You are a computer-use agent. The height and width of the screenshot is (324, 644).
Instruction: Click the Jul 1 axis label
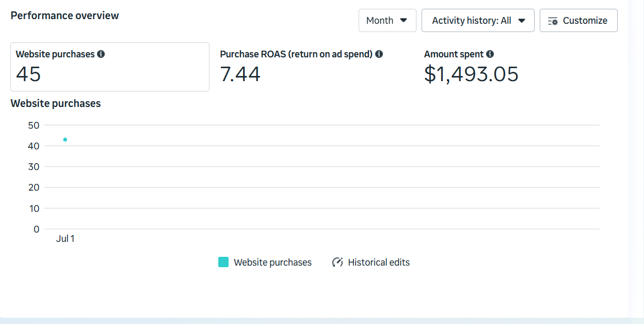(65, 239)
